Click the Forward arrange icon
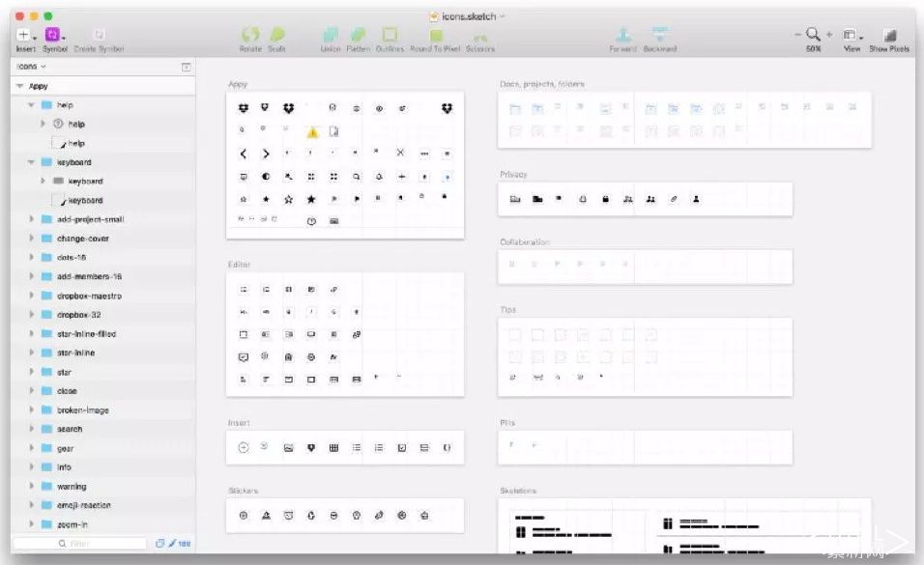The image size is (924, 565). (623, 34)
